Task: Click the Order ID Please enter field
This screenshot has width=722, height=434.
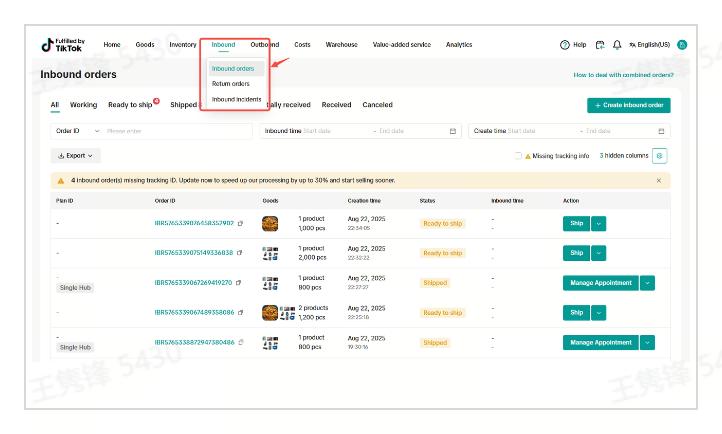Action: coord(177,131)
